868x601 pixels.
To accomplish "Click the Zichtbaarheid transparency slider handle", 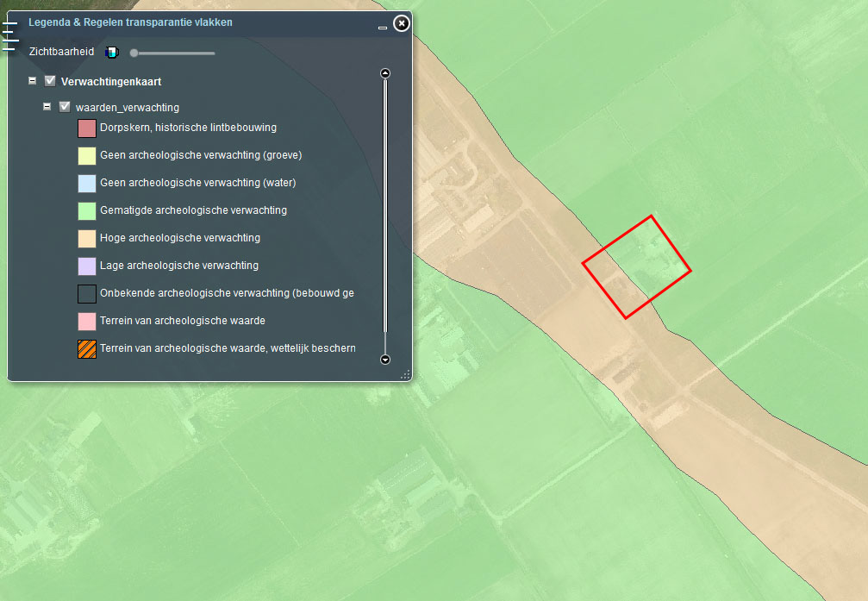I will coord(134,53).
